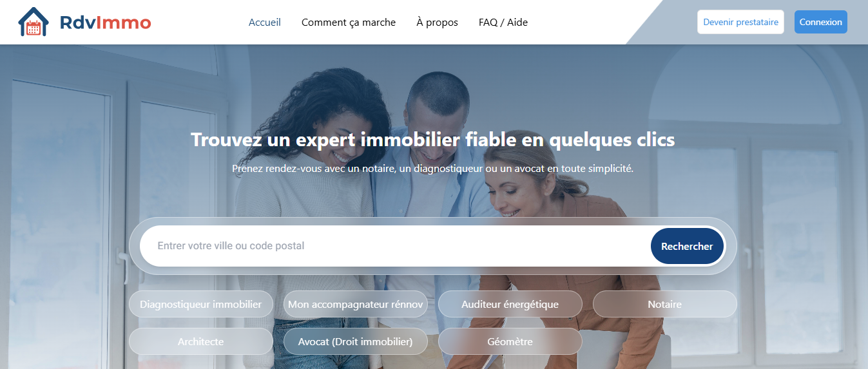Click the RdvImmo brand name text
Viewport: 868px width, 369px height.
point(105,23)
